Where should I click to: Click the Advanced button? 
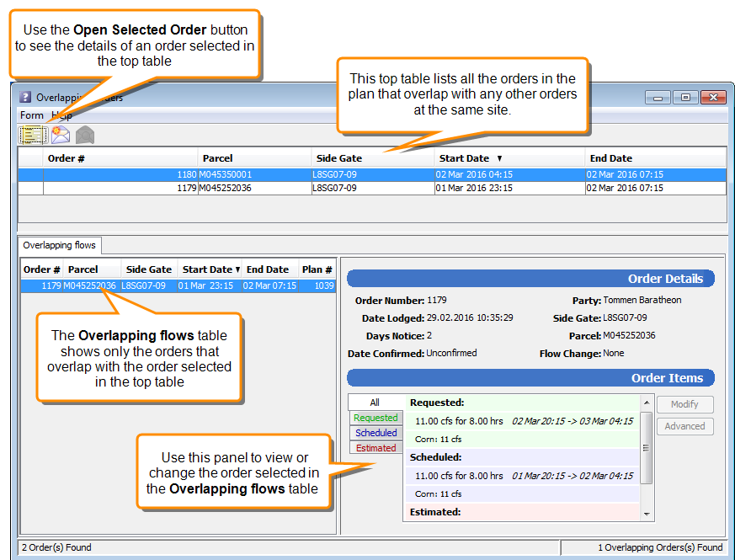pos(684,426)
